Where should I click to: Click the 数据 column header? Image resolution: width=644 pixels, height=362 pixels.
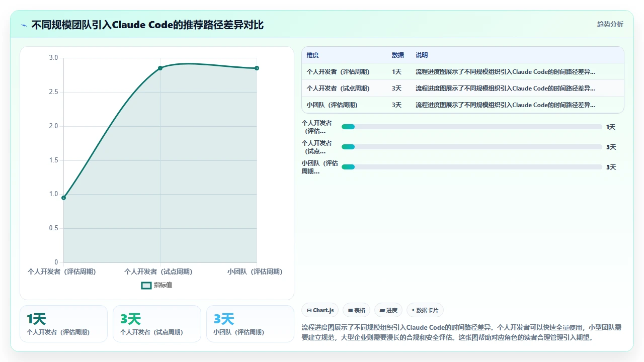click(398, 55)
